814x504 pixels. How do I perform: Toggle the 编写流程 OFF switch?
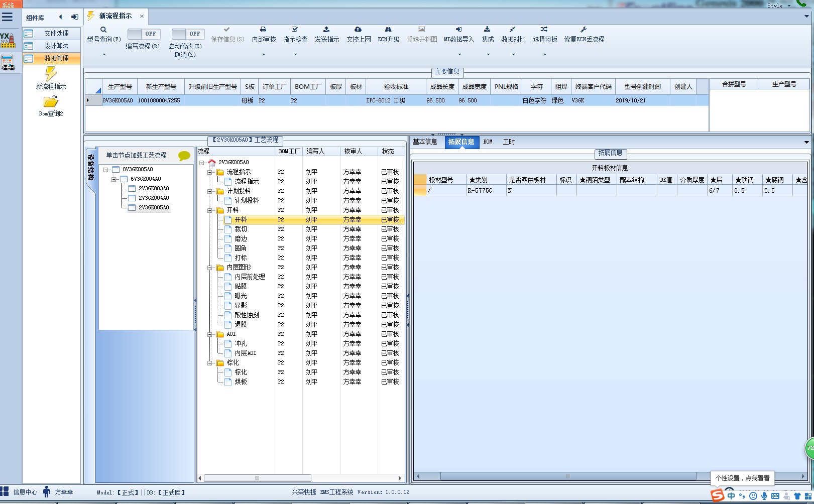[x=144, y=34]
